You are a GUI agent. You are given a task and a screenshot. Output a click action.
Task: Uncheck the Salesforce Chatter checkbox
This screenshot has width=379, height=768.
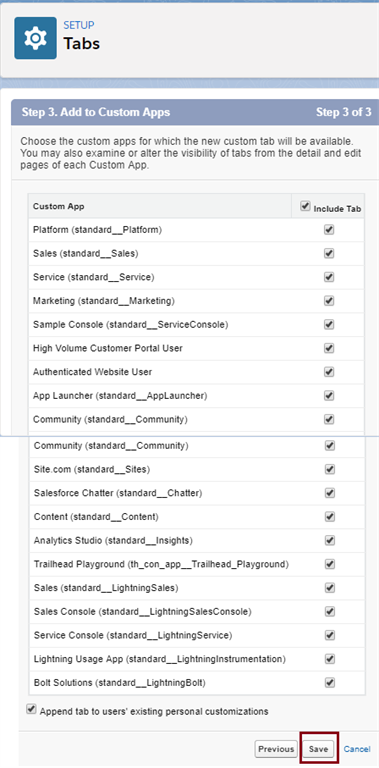click(330, 493)
